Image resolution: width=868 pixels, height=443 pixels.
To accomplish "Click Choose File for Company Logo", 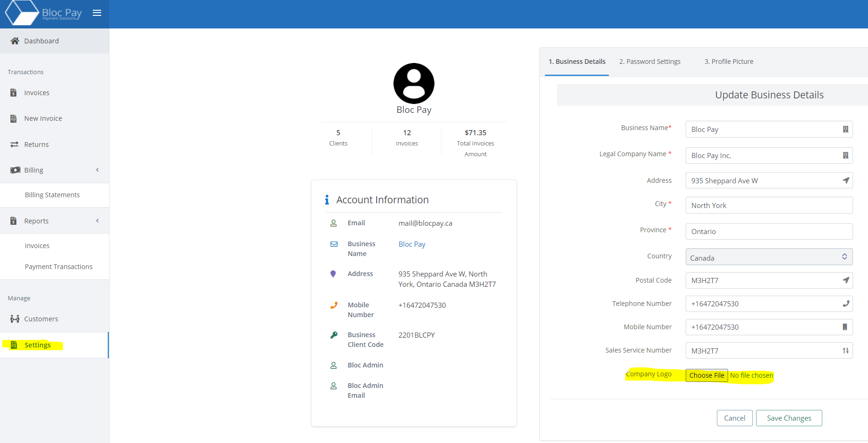I will [706, 375].
